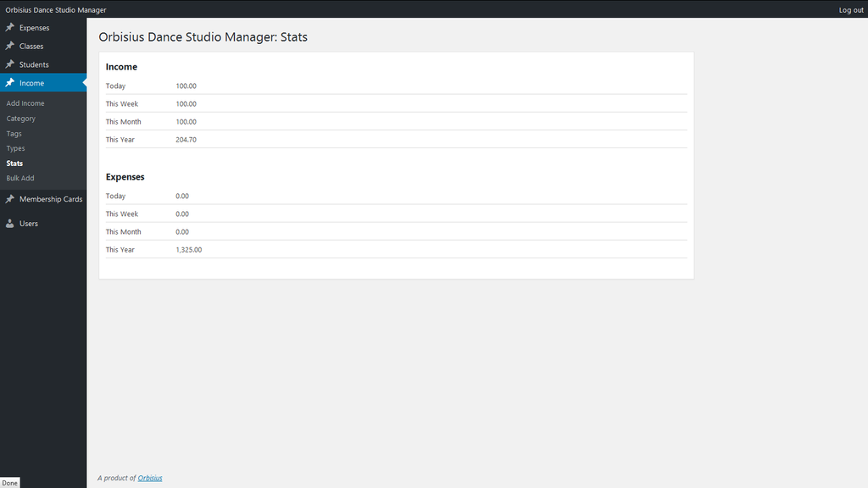Click the person icon beside Users
The height and width of the screenshot is (488, 868).
(10, 223)
